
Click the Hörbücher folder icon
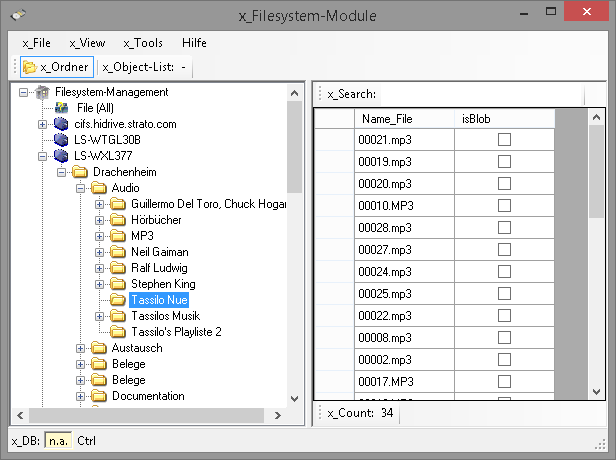pyautogui.click(x=118, y=220)
